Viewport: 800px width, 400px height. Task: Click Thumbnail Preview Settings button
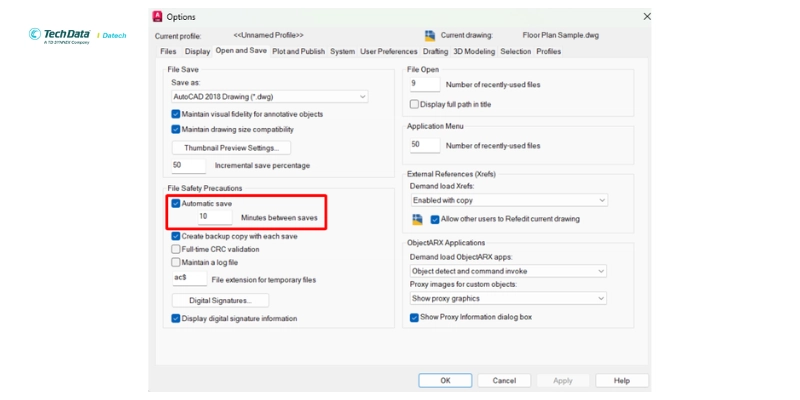coord(232,148)
